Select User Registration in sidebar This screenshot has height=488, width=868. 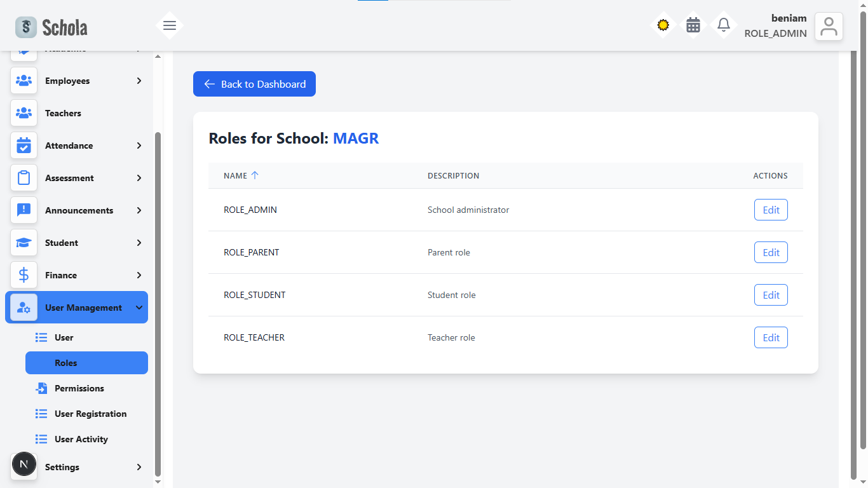coord(90,414)
